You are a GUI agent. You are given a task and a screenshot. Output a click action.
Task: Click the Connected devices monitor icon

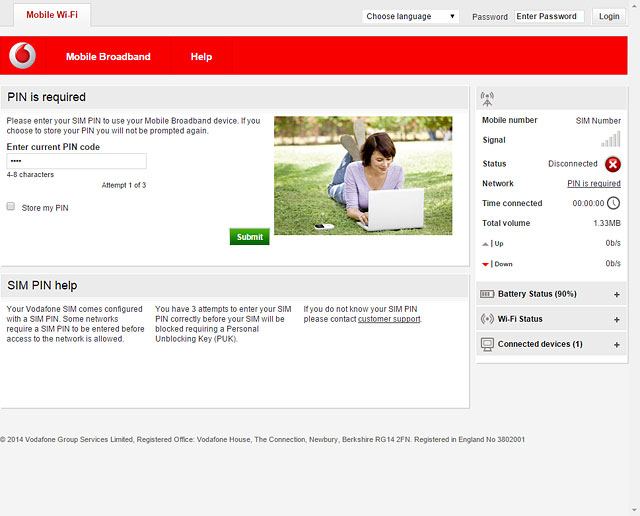[487, 344]
